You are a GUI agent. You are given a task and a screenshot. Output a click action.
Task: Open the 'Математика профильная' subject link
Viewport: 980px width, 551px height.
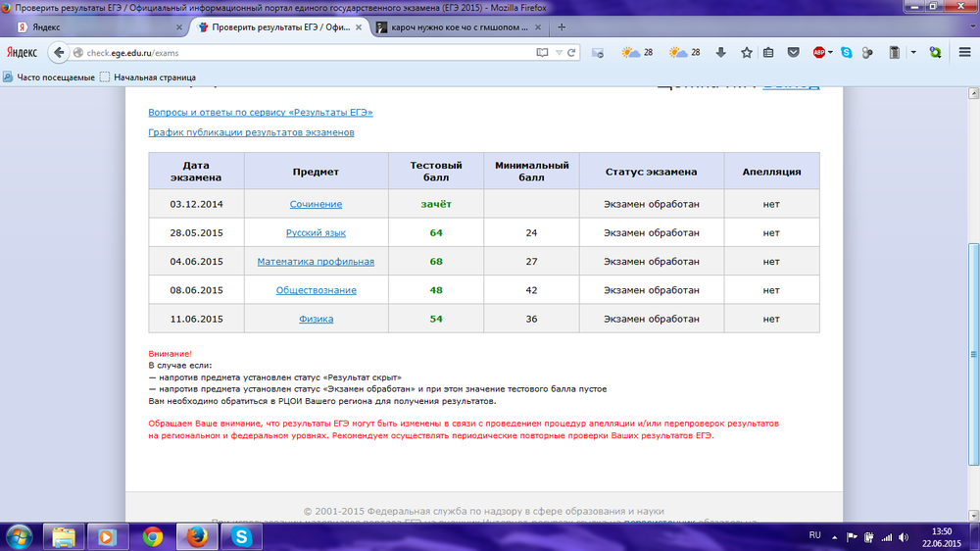click(316, 262)
